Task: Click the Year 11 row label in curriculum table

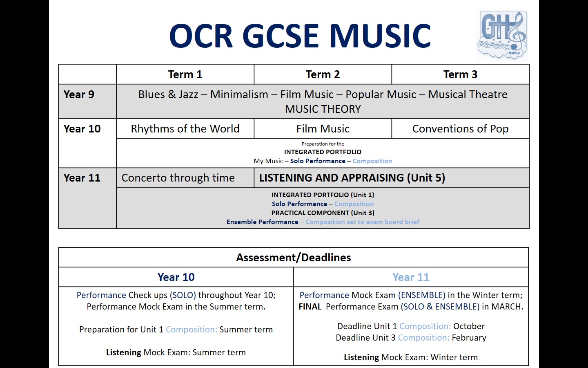Action: click(x=82, y=178)
